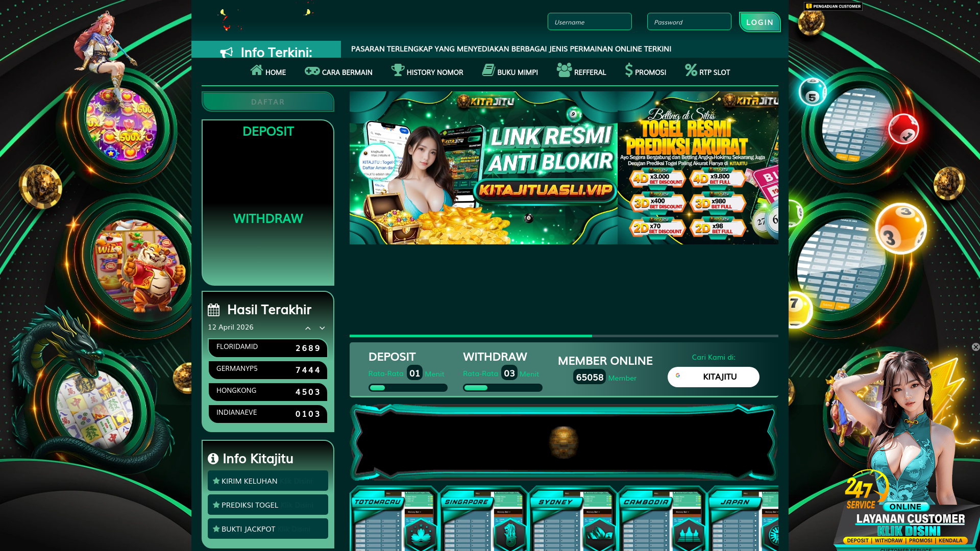The width and height of the screenshot is (980, 551).
Task: Click the calendar icon beside Hasil Terakhir
Action: (213, 310)
